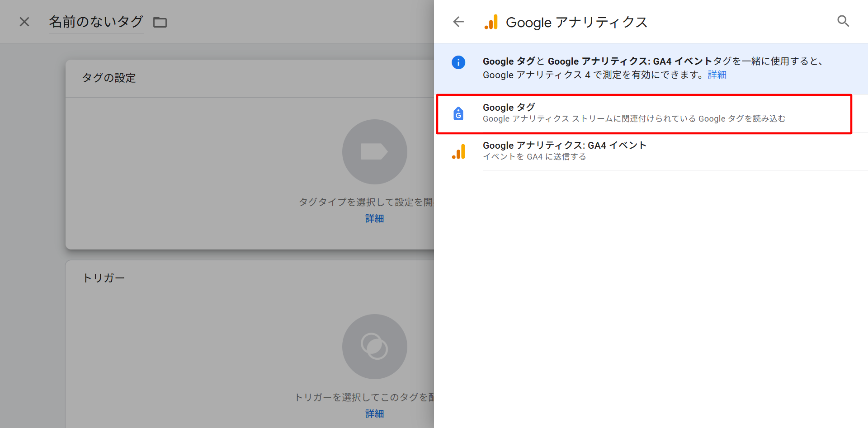Open 詳細 link in the info banner
868x428 pixels.
[717, 75]
